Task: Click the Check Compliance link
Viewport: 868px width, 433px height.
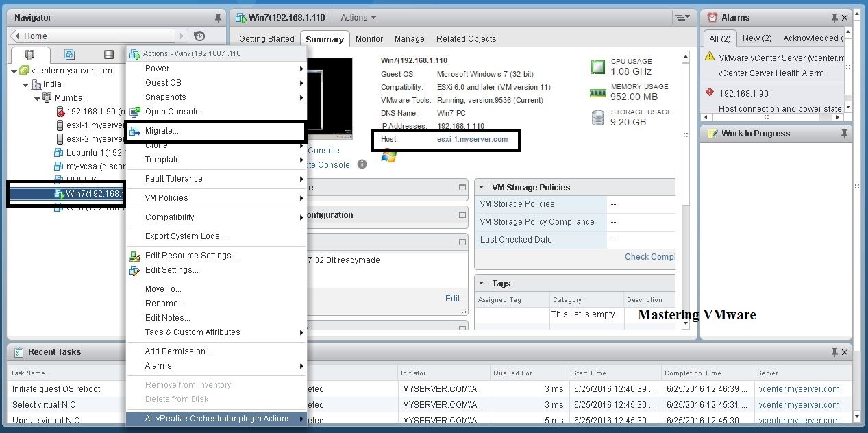Action: tap(650, 257)
